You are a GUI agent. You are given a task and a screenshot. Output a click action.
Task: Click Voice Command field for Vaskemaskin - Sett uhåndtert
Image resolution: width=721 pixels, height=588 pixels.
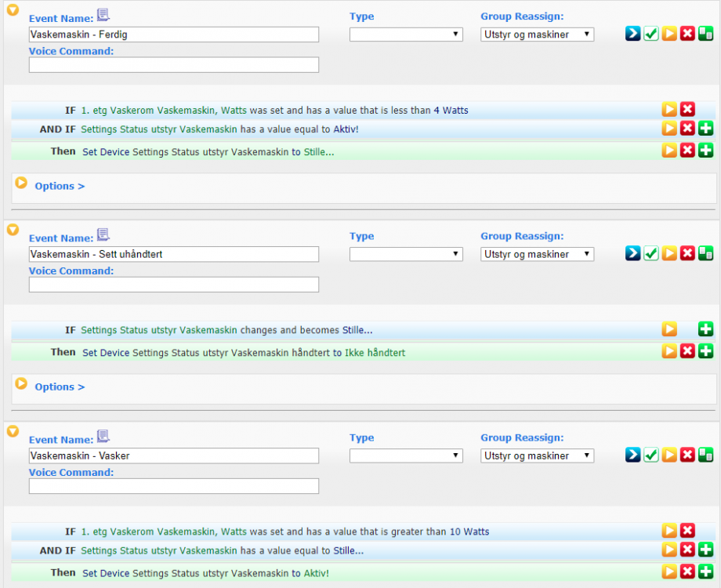(x=174, y=285)
